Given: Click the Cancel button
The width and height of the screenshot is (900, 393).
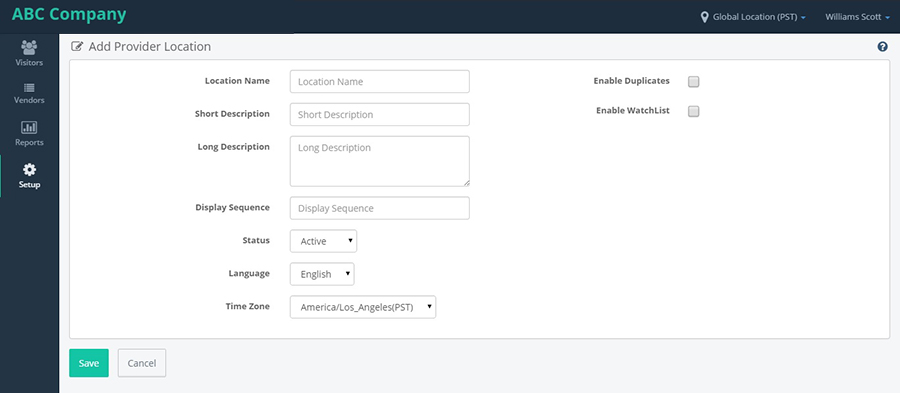Looking at the screenshot, I should pos(142,363).
